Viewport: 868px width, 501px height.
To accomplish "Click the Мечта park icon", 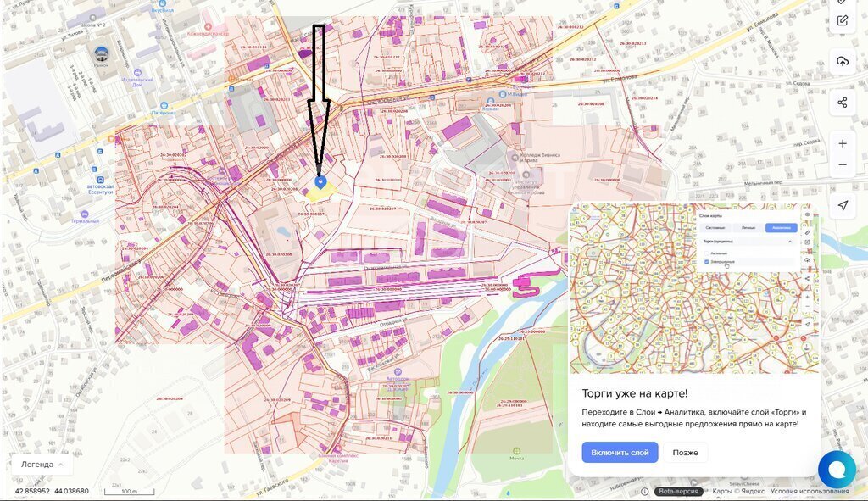I will point(516,451).
